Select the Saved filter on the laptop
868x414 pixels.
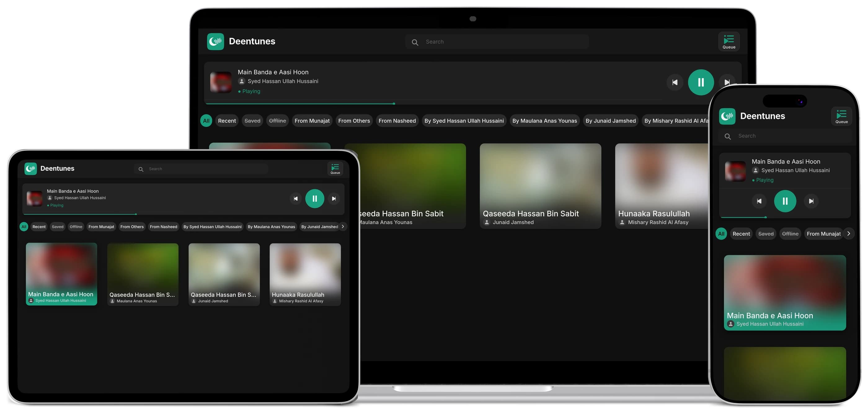click(252, 121)
